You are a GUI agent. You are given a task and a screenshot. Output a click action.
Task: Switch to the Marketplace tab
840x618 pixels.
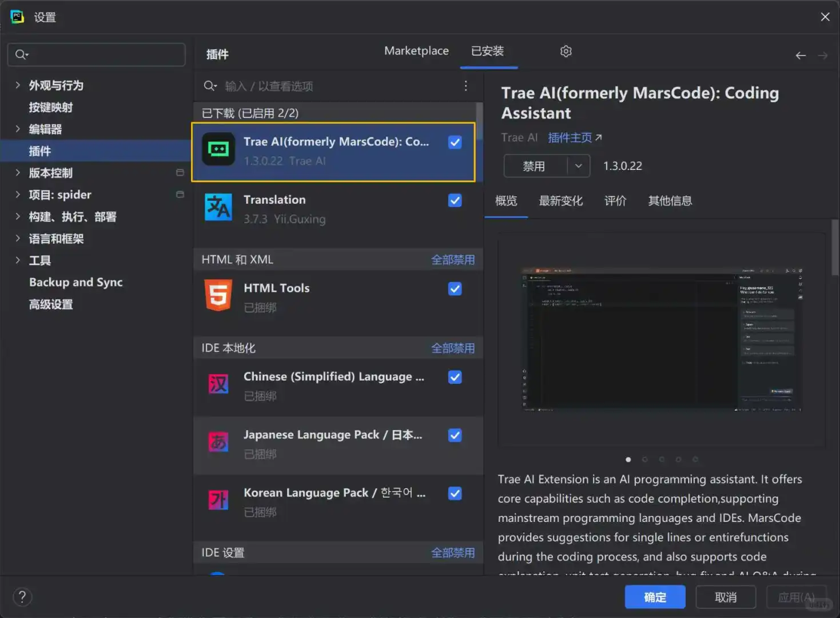(416, 51)
